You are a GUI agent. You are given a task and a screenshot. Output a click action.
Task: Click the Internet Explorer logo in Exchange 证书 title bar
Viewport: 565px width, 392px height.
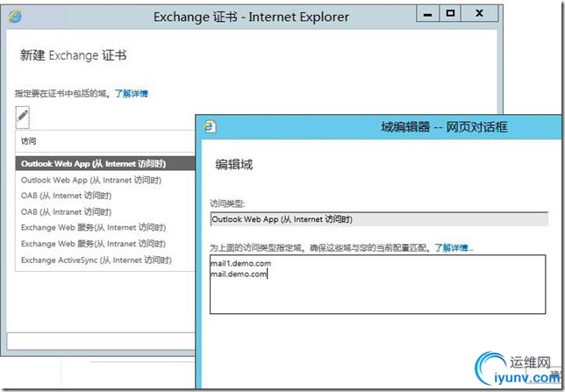(x=15, y=17)
